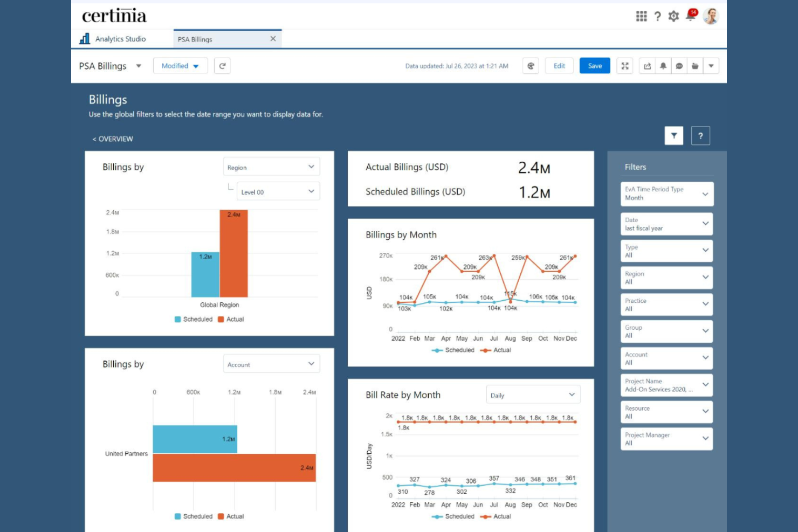The image size is (798, 532).
Task: Click Scheduled legend in Bill Rate by Month
Action: pos(453,516)
